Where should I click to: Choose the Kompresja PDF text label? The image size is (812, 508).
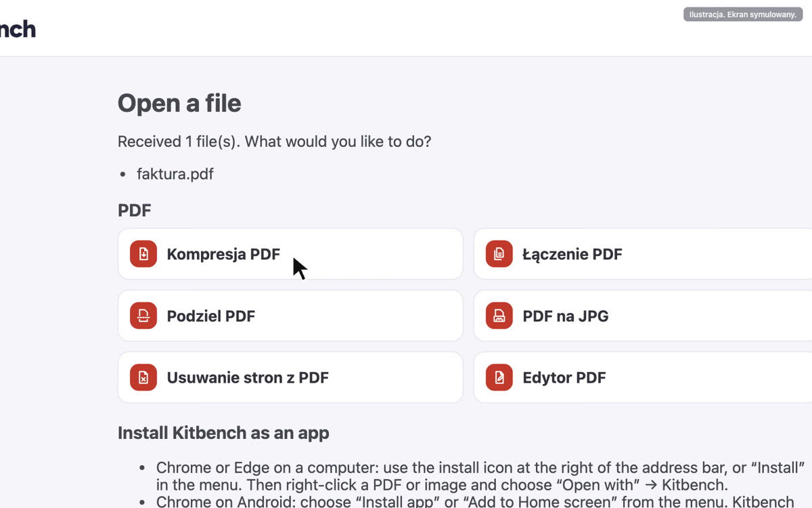click(x=223, y=254)
